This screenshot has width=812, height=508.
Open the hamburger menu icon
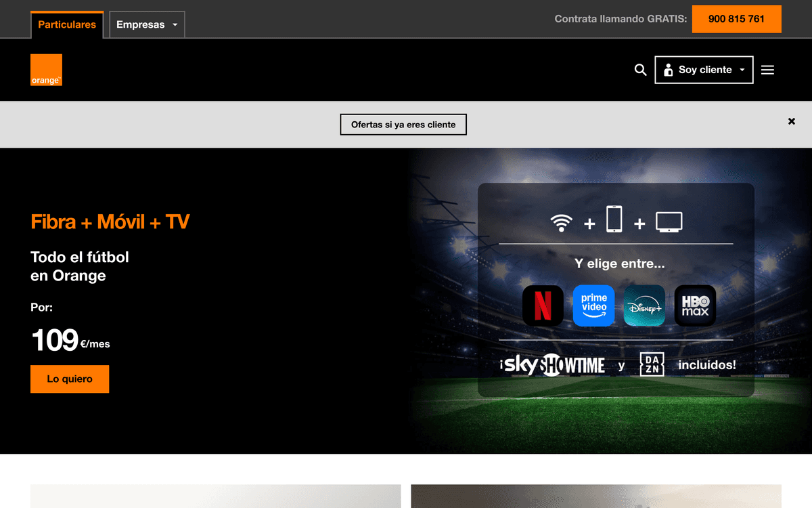(767, 70)
